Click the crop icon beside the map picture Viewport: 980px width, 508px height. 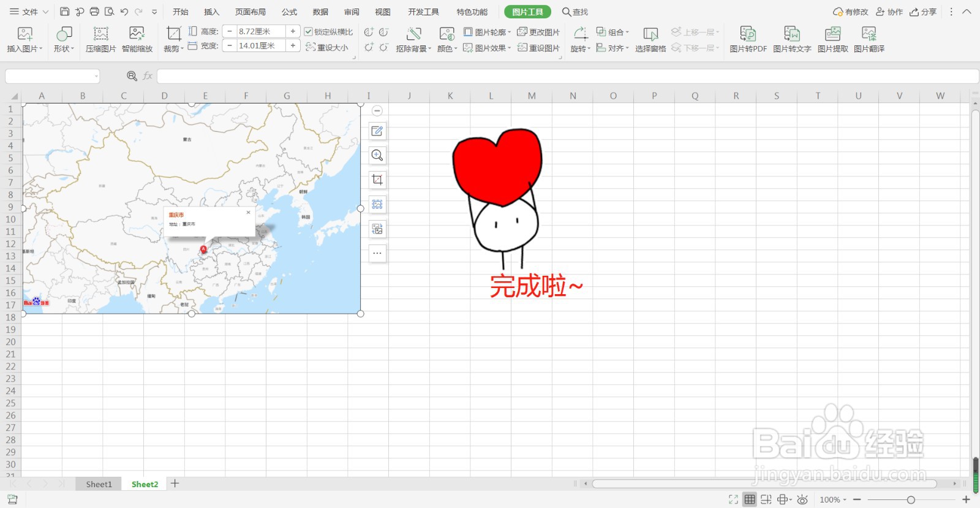pos(377,180)
